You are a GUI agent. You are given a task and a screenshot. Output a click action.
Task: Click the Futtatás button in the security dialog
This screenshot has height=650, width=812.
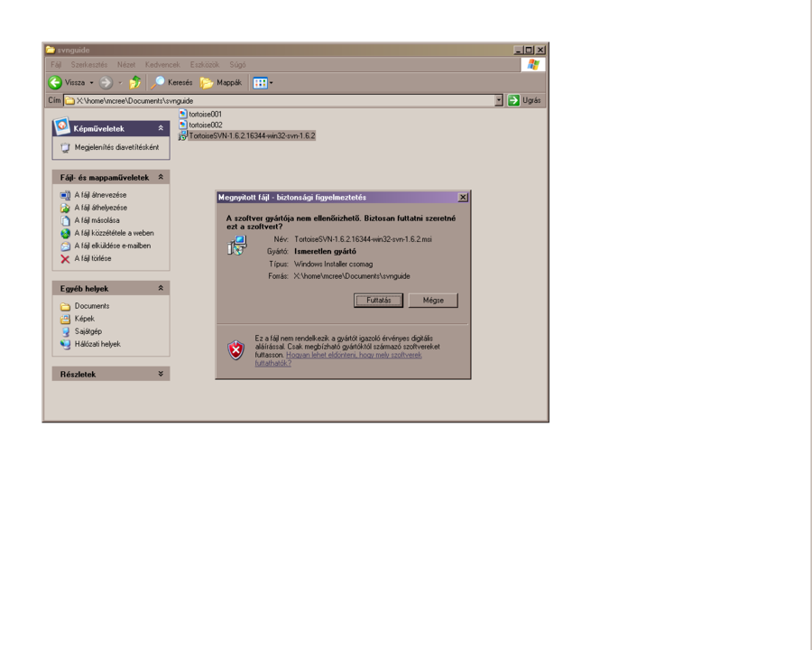click(x=378, y=300)
